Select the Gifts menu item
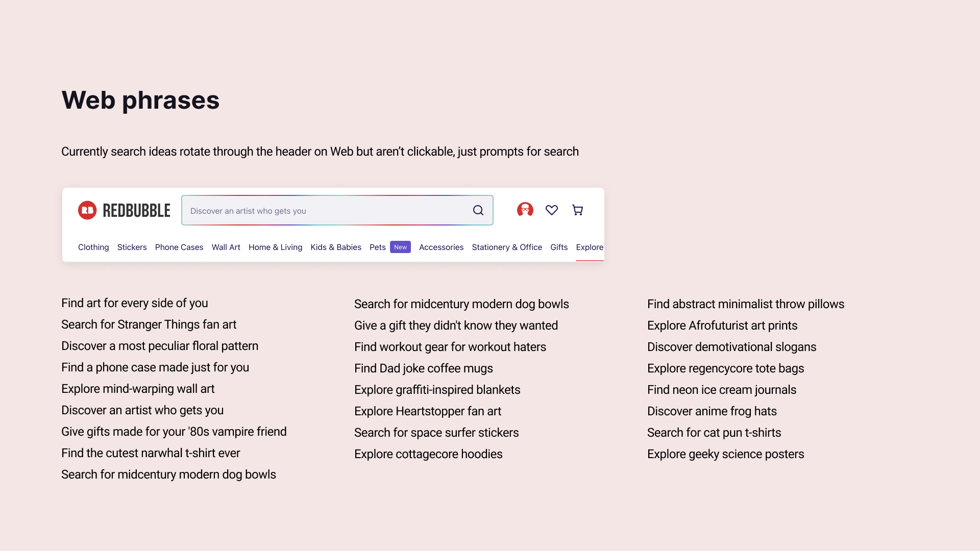 click(x=559, y=247)
